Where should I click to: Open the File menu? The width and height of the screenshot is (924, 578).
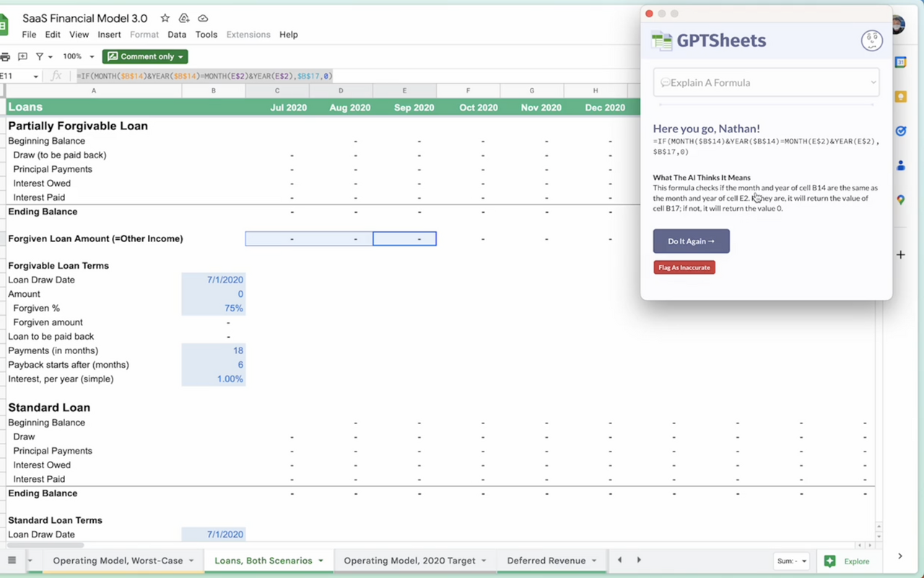(x=29, y=34)
